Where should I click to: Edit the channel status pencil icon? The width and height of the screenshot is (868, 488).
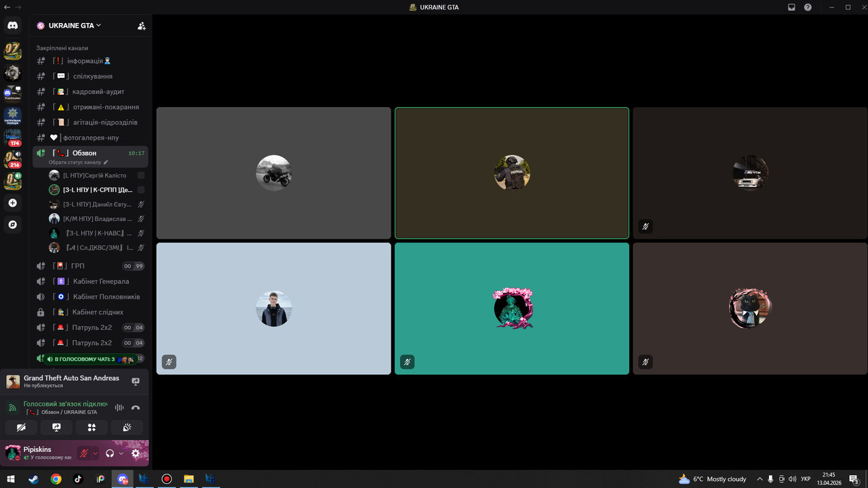106,163
